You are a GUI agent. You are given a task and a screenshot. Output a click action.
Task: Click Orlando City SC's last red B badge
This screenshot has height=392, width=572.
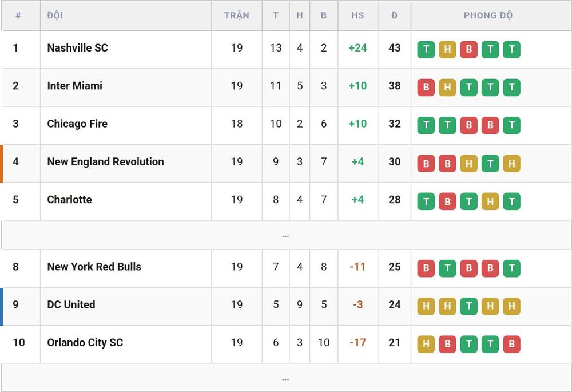[511, 344]
